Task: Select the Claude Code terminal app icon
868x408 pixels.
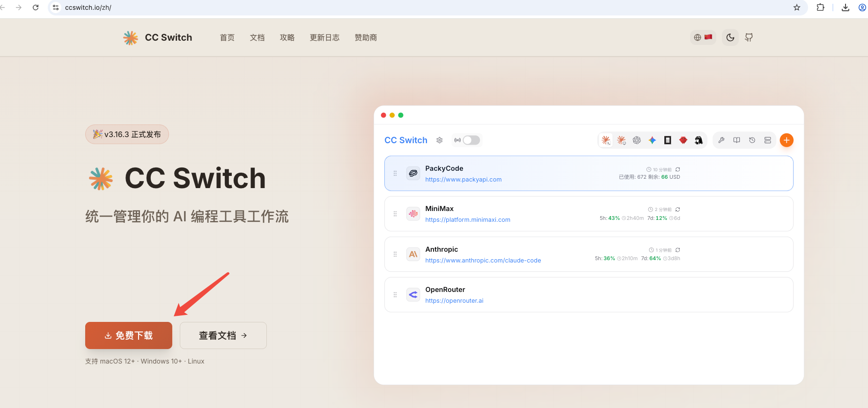Action: click(x=606, y=140)
